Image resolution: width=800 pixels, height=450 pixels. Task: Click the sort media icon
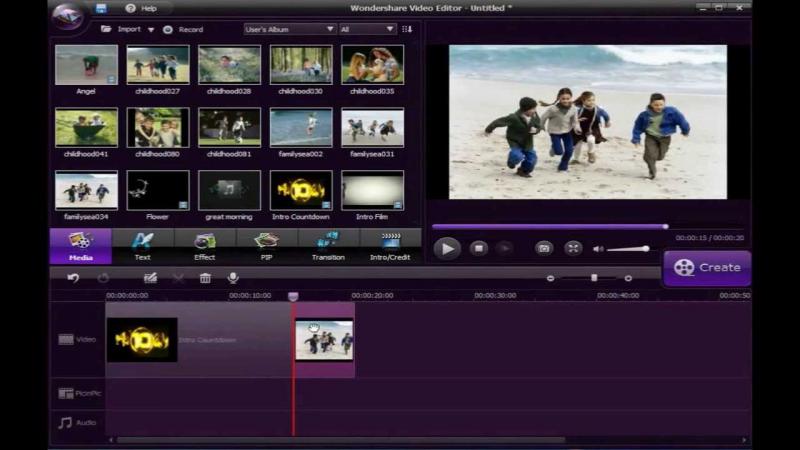click(x=407, y=29)
